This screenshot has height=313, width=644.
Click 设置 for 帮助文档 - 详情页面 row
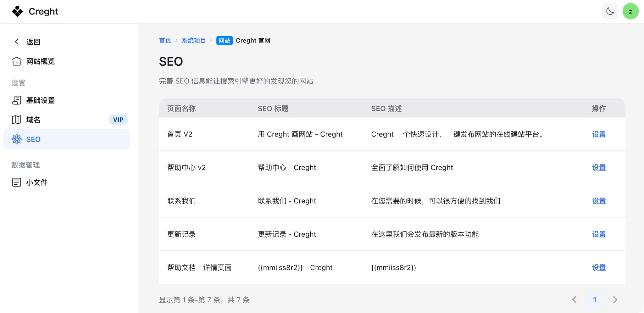pos(599,268)
